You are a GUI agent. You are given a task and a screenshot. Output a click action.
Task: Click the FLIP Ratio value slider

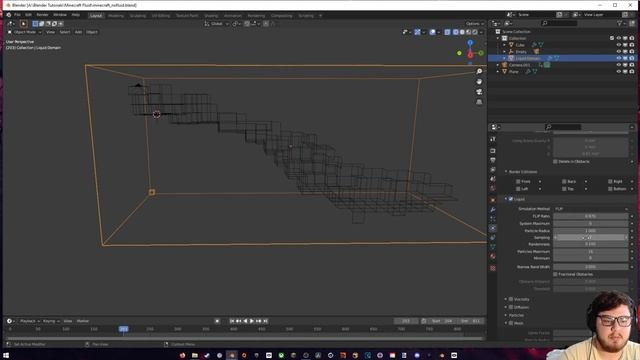pyautogui.click(x=591, y=216)
